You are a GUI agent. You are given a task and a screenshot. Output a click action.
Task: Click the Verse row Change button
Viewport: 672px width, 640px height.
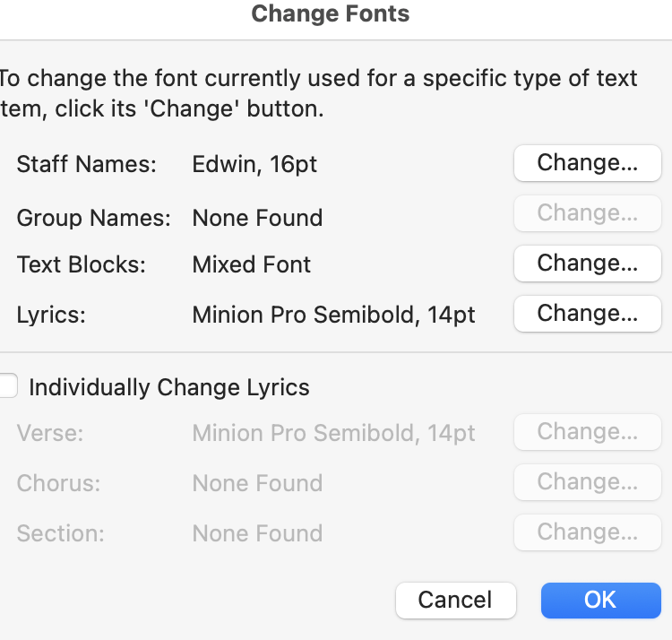pos(587,432)
